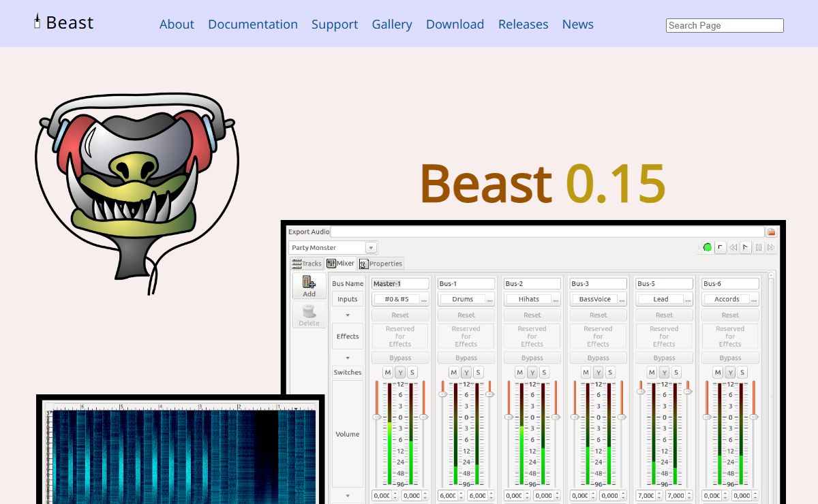Viewport: 818px width, 504px height.
Task: Expand the arrow below the Volume label
Action: pos(348,496)
